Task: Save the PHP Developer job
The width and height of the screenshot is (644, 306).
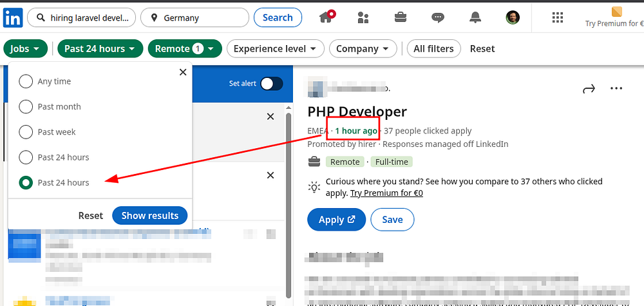Action: pyautogui.click(x=392, y=220)
